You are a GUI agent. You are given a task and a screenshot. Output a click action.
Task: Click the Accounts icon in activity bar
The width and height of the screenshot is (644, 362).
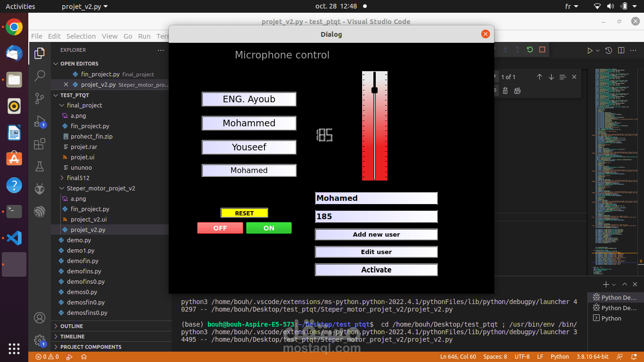[40, 318]
